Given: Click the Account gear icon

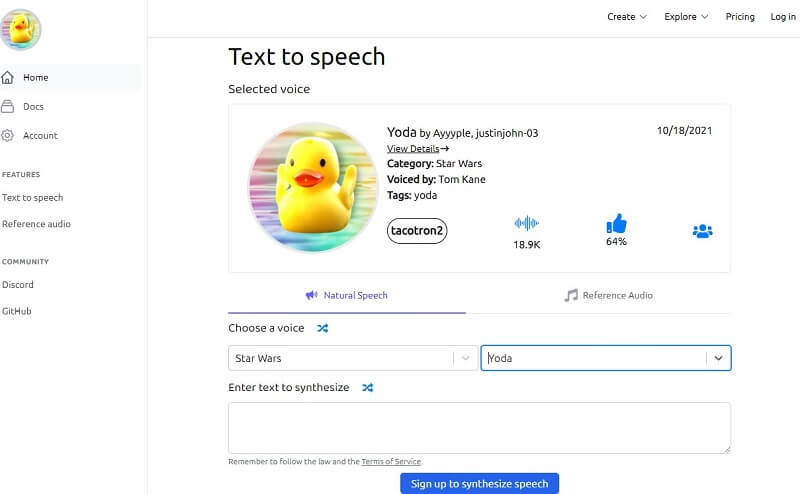Looking at the screenshot, I should [8, 135].
